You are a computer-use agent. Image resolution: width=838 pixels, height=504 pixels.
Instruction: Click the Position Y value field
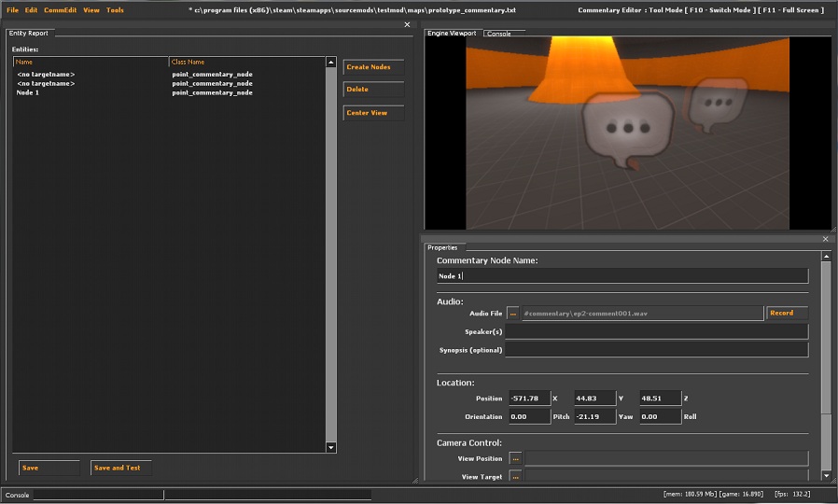pos(594,399)
